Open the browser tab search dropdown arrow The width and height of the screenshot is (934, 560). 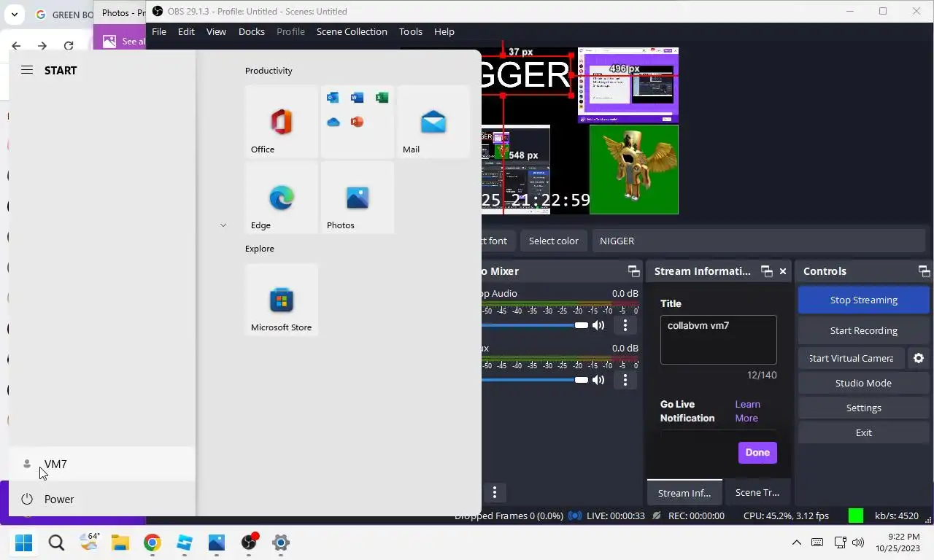tap(15, 14)
